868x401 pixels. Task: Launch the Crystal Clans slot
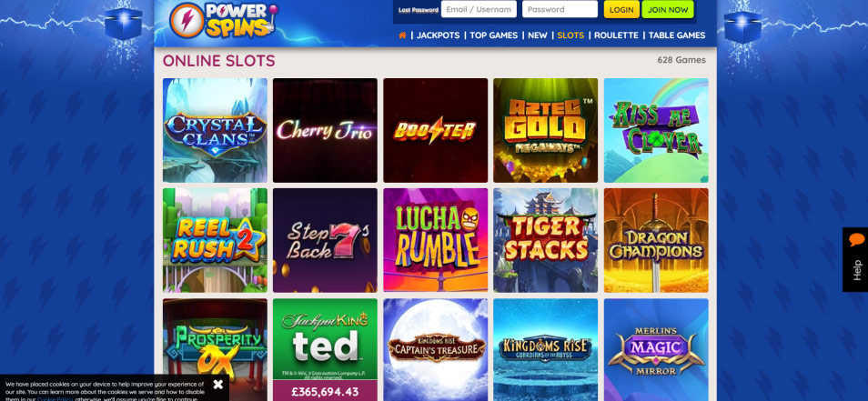(x=215, y=130)
